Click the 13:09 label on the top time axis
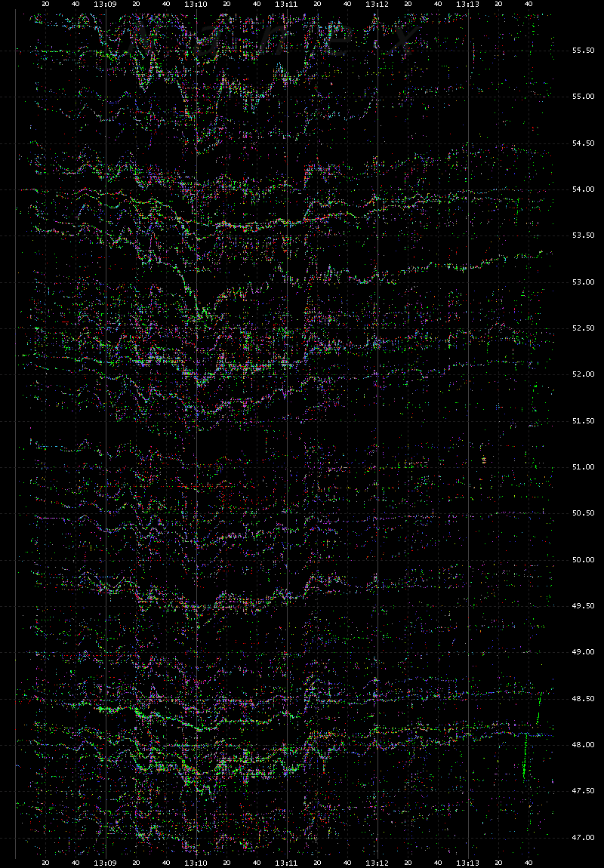Screen dimensions: 604x868 pyautogui.click(x=105, y=4)
